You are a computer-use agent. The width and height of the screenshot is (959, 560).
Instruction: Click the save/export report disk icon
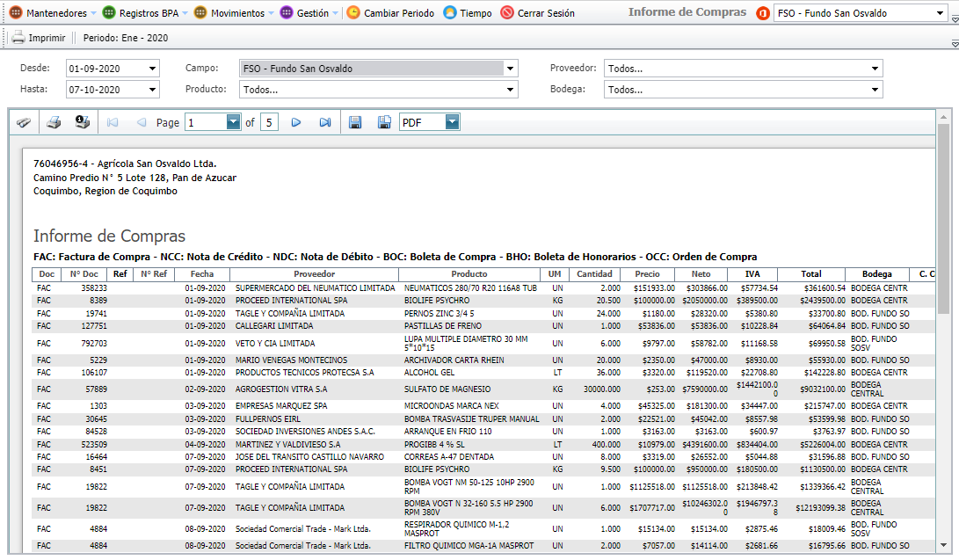coord(355,122)
